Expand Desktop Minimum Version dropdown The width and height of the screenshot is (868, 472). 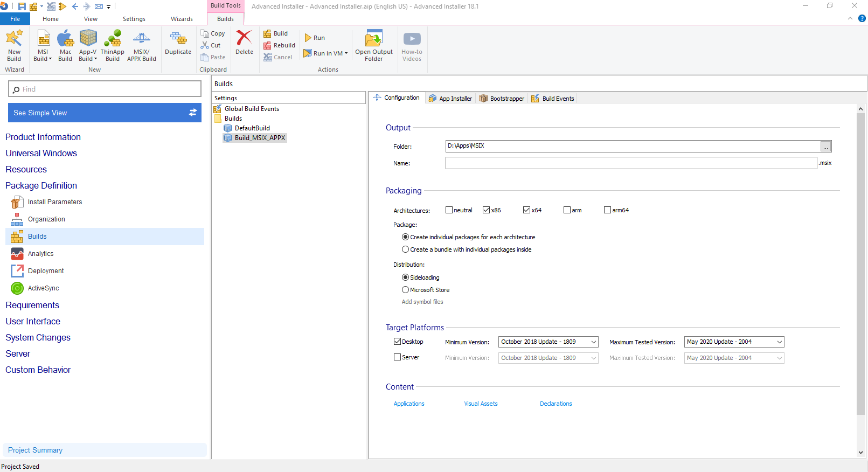593,342
